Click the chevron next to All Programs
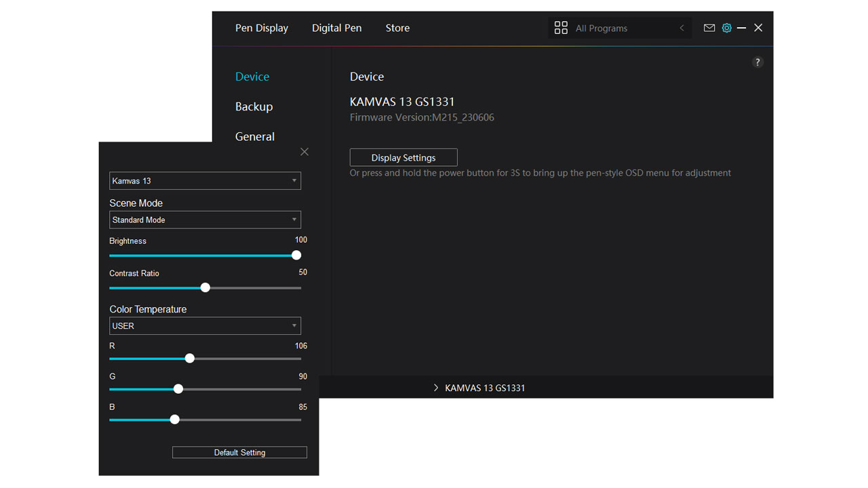Viewport: 868px width, 488px height. (682, 28)
